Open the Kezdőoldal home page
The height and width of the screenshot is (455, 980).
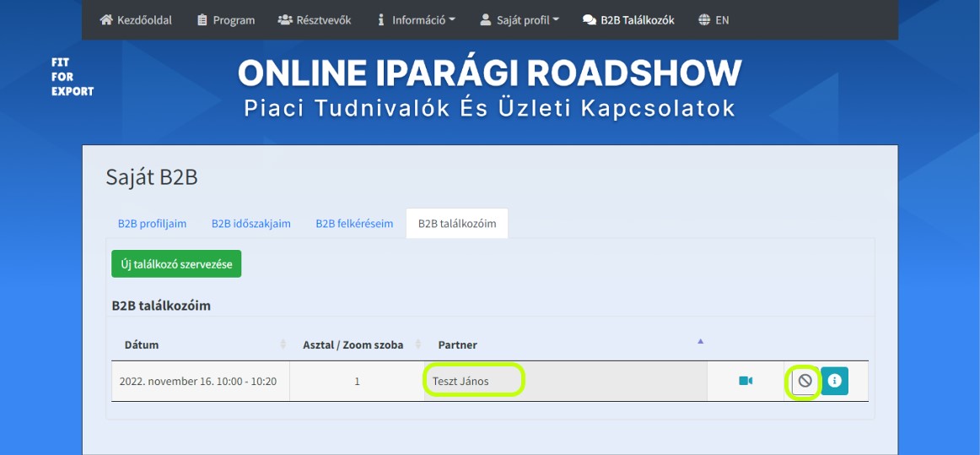136,20
